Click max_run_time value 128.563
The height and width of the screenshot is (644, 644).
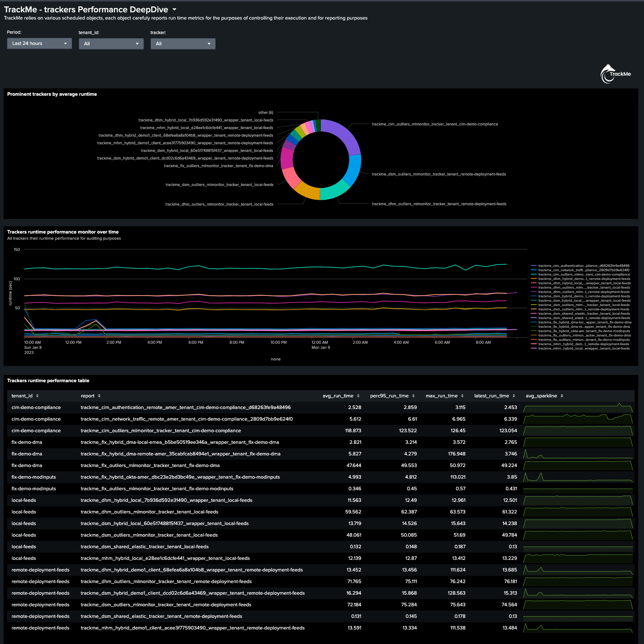[457, 593]
